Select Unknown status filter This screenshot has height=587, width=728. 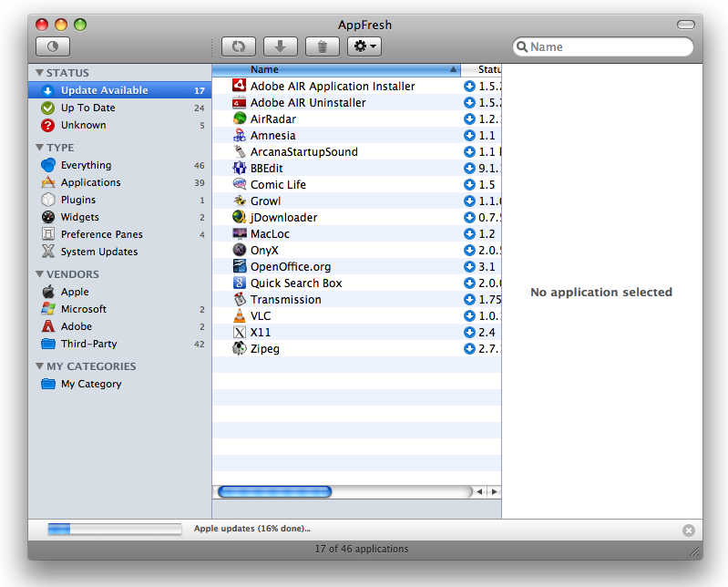[119, 125]
